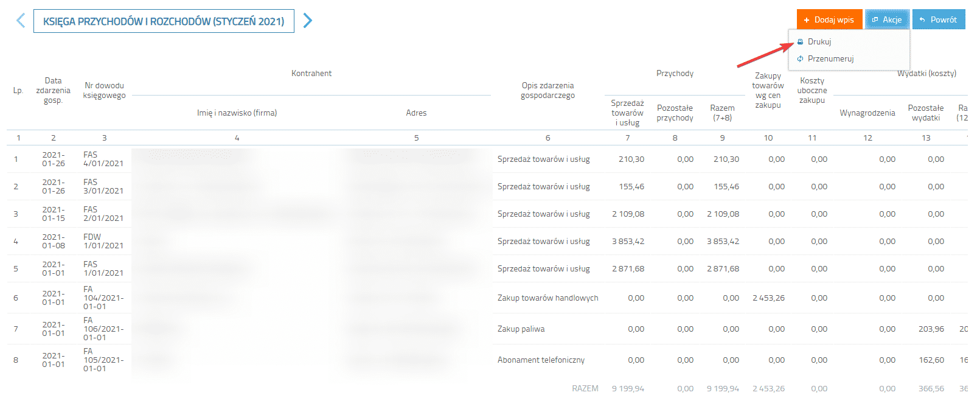
Task: Open the Akcje dropdown menu
Action: [x=888, y=19]
